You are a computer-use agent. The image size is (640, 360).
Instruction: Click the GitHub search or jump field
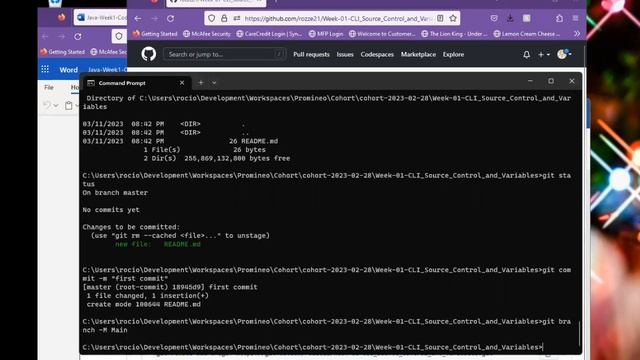click(x=224, y=54)
